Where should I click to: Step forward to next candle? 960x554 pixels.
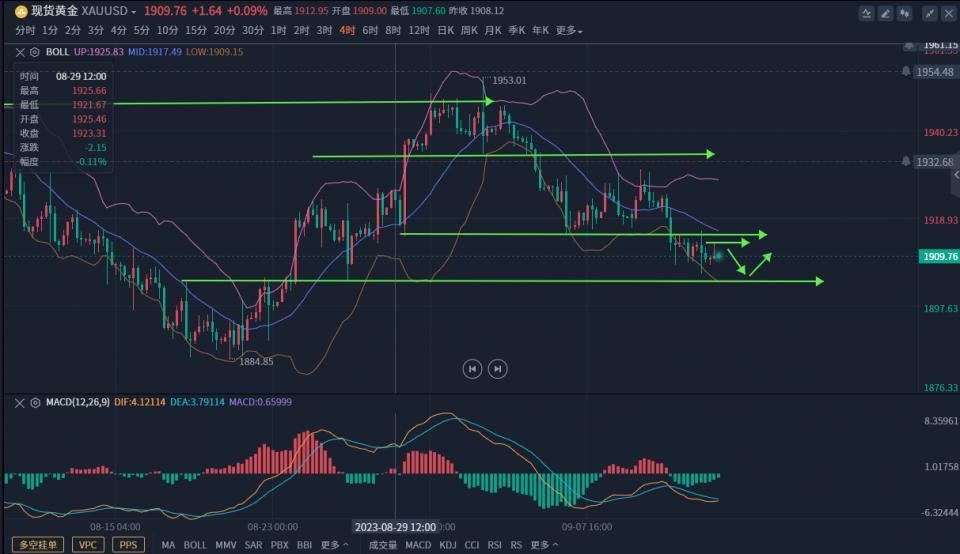tap(498, 369)
